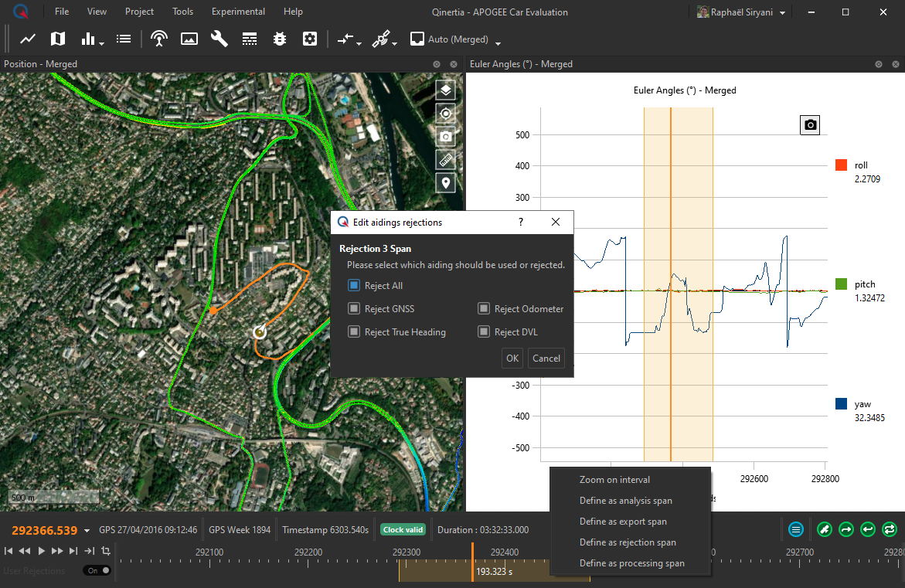Image resolution: width=905 pixels, height=588 pixels.
Task: Click Cancel in the rejections dialog
Action: click(x=546, y=359)
